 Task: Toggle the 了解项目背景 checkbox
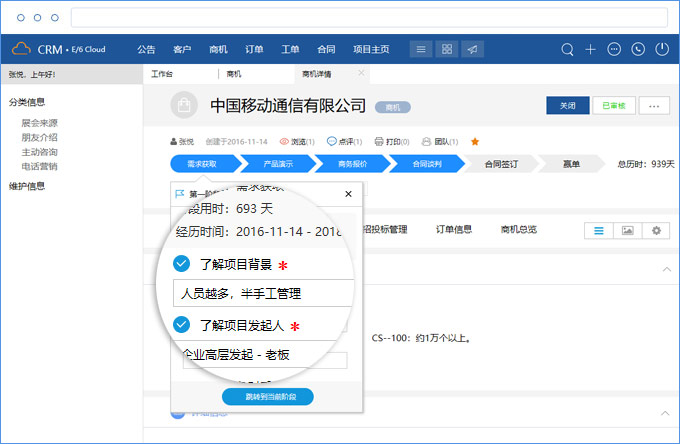181,264
